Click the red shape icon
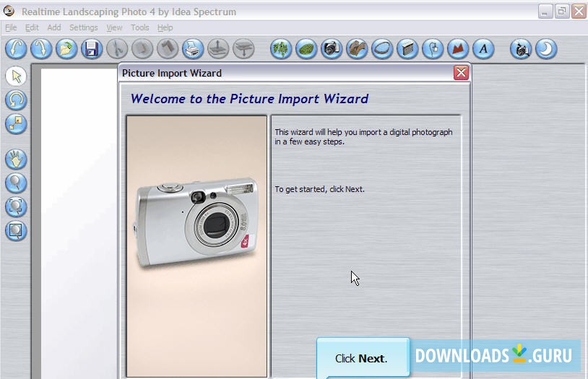588x379 pixels. click(x=458, y=49)
